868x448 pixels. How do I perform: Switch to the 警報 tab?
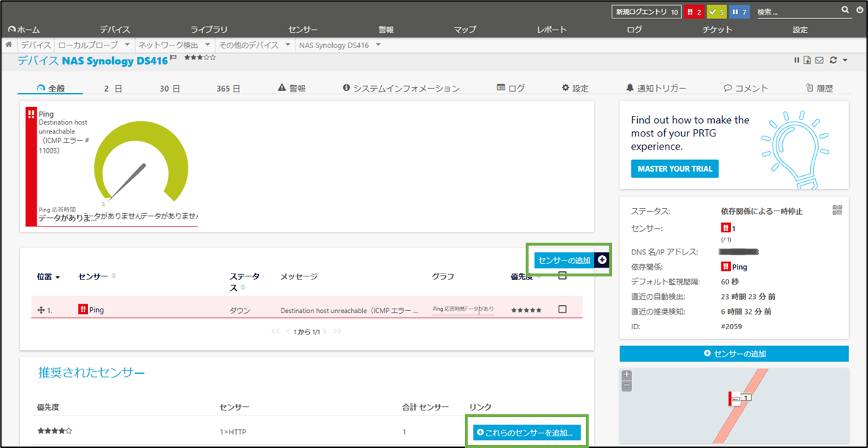(x=292, y=88)
